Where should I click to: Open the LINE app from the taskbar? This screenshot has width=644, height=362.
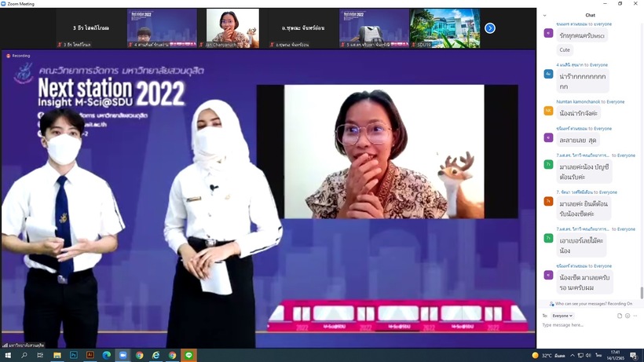coord(189,356)
